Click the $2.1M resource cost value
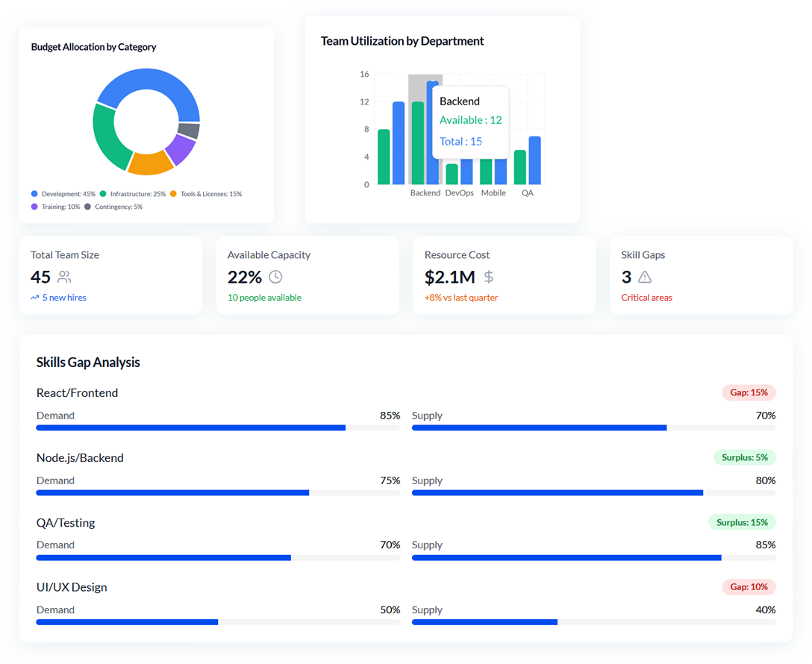This screenshot has height=664, width=812. pyautogui.click(x=450, y=278)
